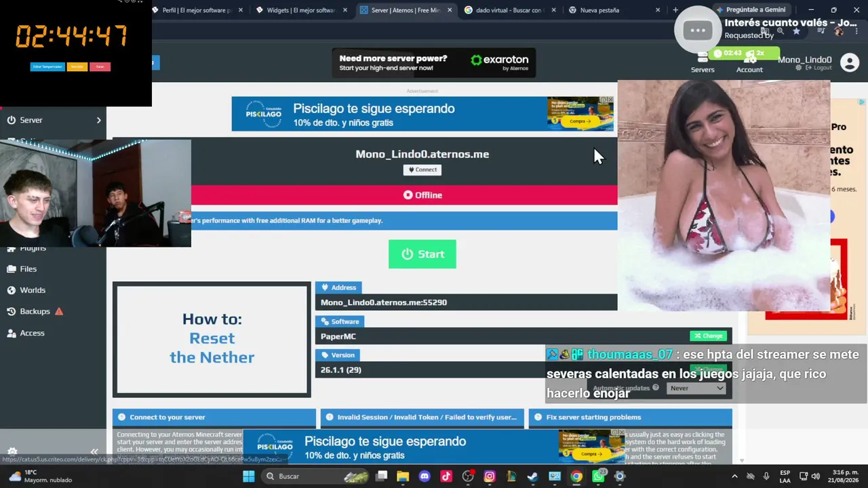Viewport: 868px width, 488px height.
Task: Open the ESP LAA language switcher
Action: (x=785, y=476)
